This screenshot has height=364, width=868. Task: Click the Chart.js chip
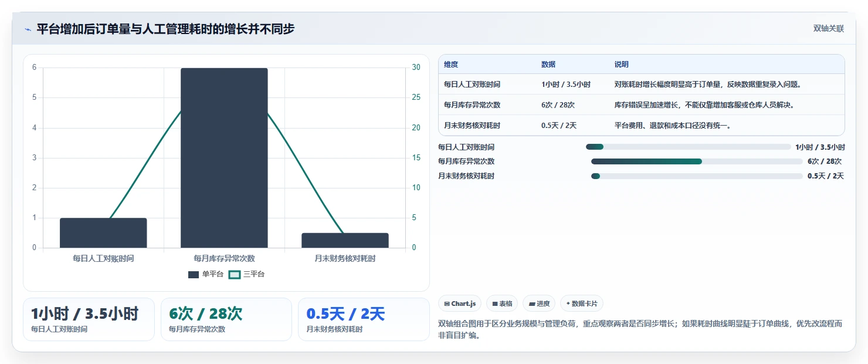[460, 304]
